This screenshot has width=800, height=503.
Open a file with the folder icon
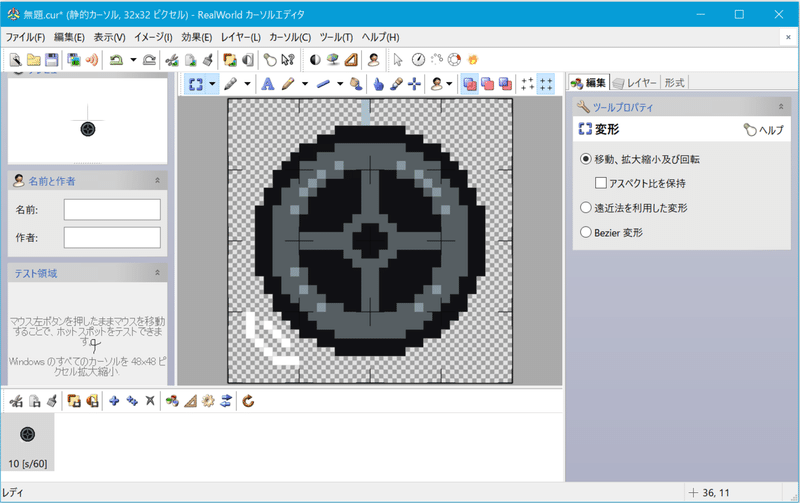(x=34, y=60)
